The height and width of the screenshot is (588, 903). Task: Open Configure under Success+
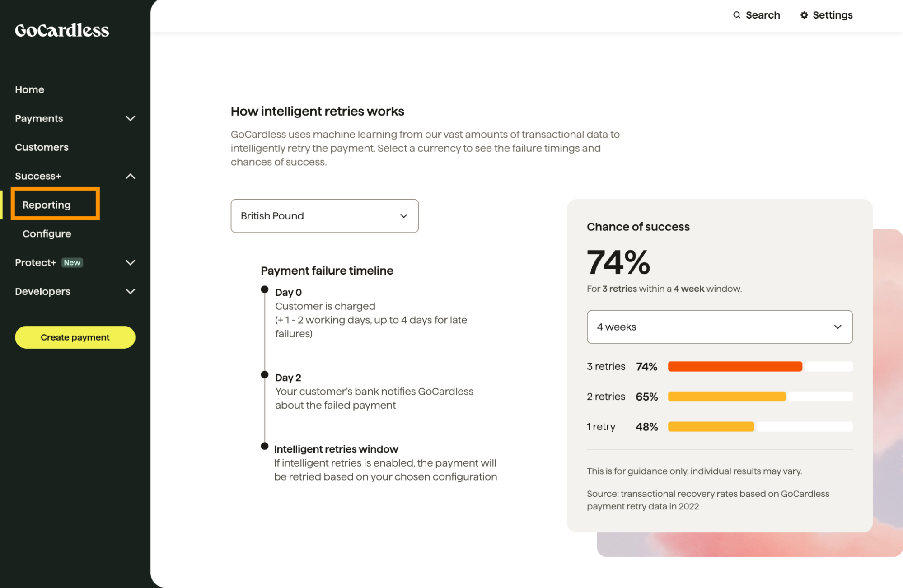pos(47,234)
